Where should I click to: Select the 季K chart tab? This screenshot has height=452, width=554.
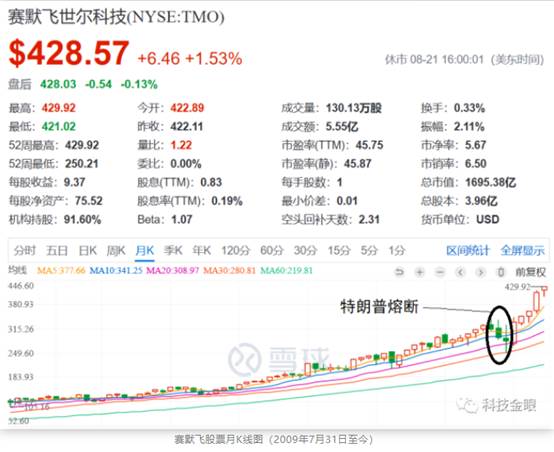coord(173,251)
